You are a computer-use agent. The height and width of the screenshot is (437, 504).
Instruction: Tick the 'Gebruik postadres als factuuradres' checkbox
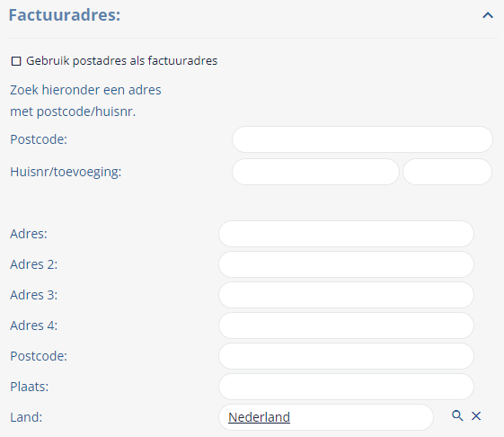point(16,61)
